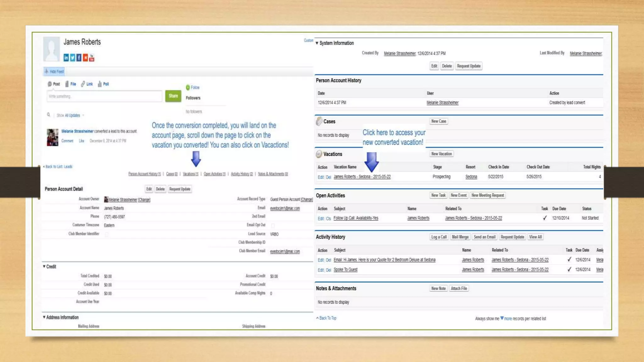Click the New Vacation button
The image size is (644, 362).
(441, 154)
